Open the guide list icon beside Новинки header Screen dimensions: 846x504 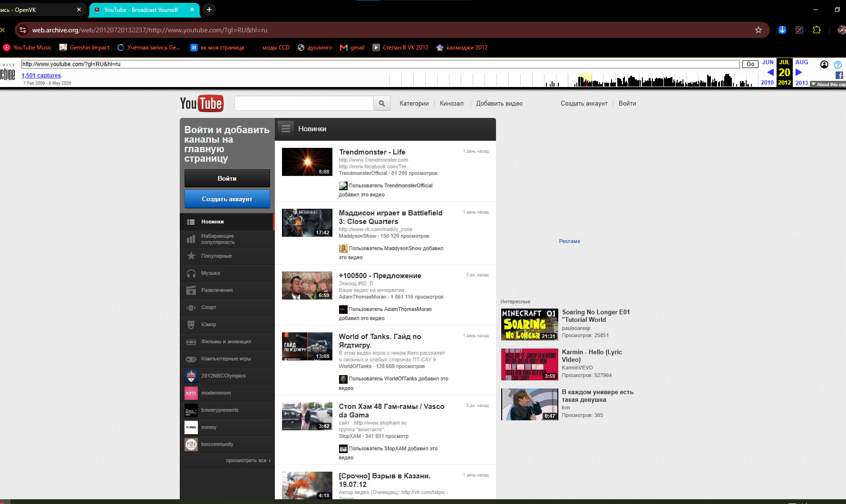[x=286, y=129]
